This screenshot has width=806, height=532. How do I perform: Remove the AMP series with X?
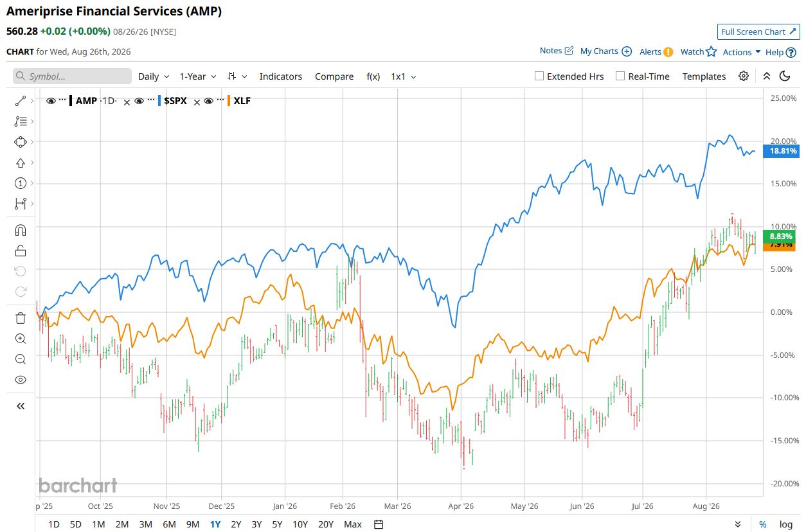[127, 102]
